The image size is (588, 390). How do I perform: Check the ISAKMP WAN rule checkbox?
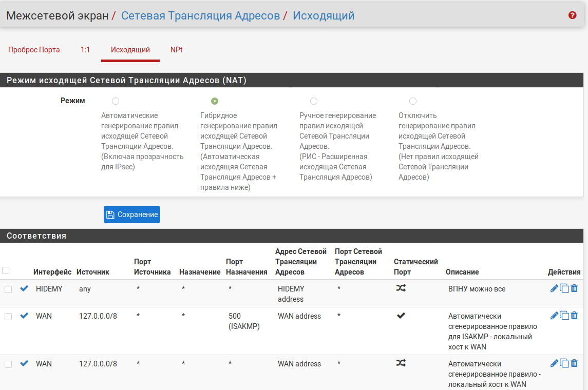point(8,317)
